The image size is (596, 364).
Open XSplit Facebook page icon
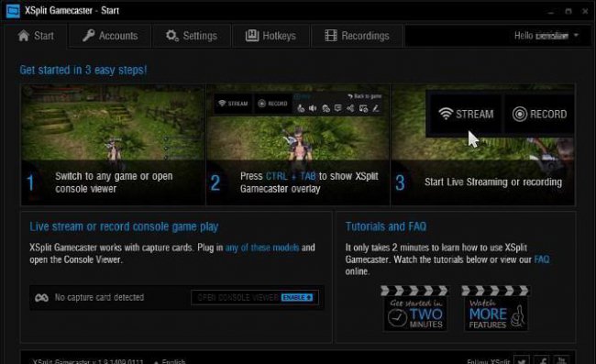point(542,360)
